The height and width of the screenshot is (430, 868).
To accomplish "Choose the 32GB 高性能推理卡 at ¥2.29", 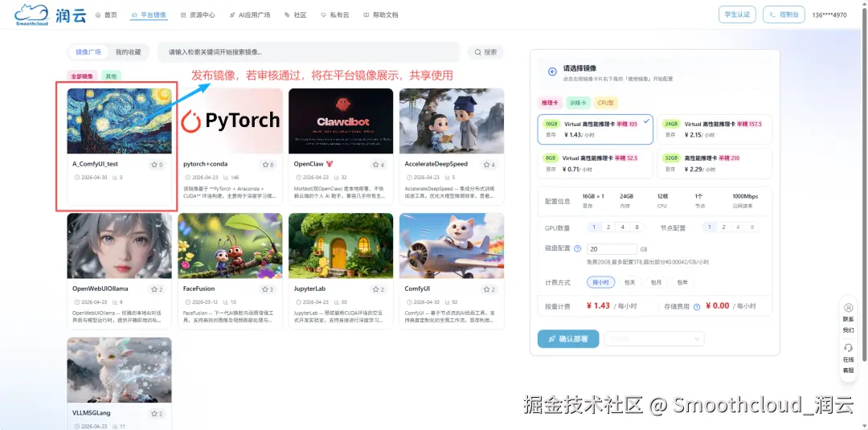I will [x=714, y=163].
